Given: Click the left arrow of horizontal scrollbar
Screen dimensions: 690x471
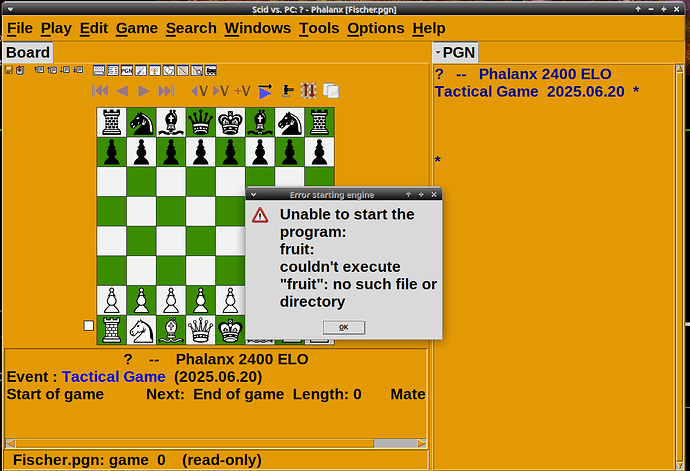Looking at the screenshot, I should tap(10, 443).
